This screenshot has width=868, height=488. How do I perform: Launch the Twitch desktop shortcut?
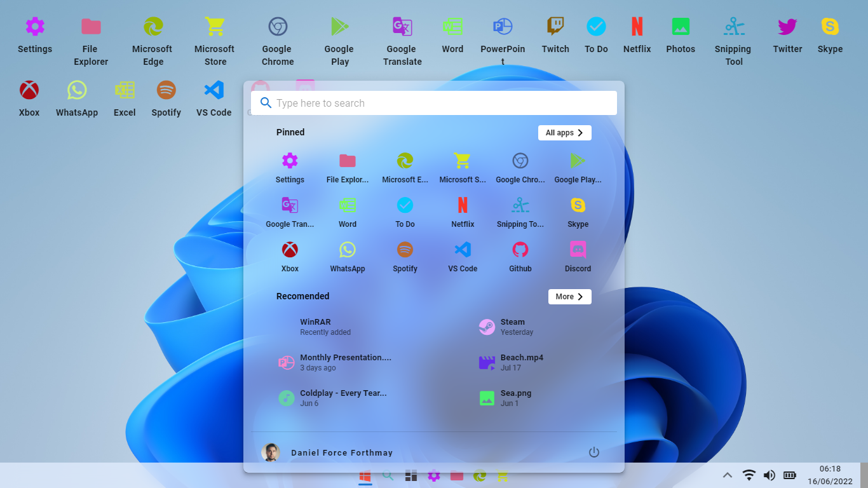tap(555, 36)
